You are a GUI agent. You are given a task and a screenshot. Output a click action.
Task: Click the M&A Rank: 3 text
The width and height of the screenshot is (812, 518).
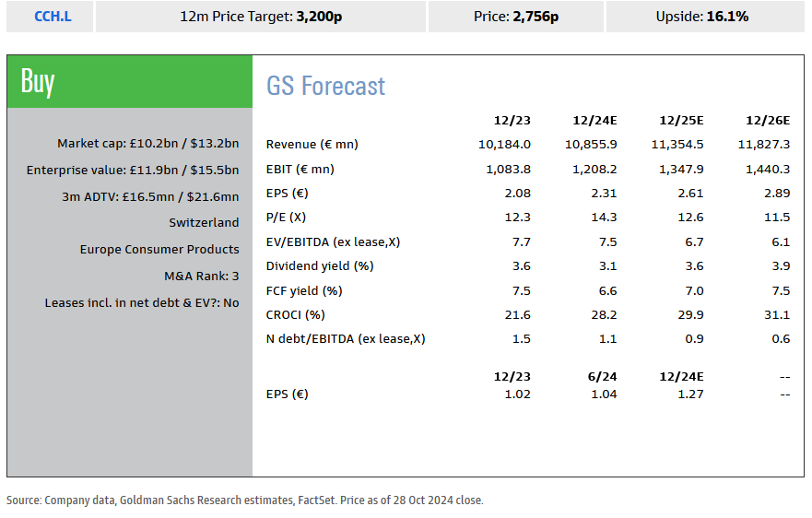pyautogui.click(x=201, y=277)
